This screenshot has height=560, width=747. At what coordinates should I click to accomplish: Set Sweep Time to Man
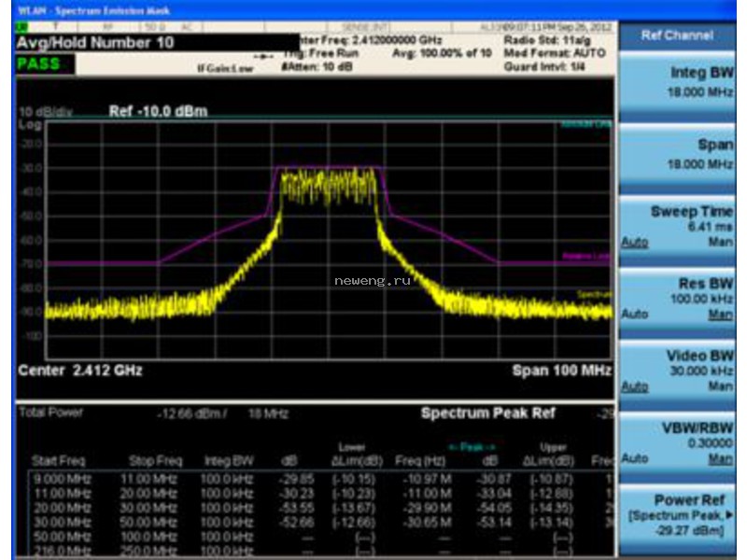click(720, 243)
